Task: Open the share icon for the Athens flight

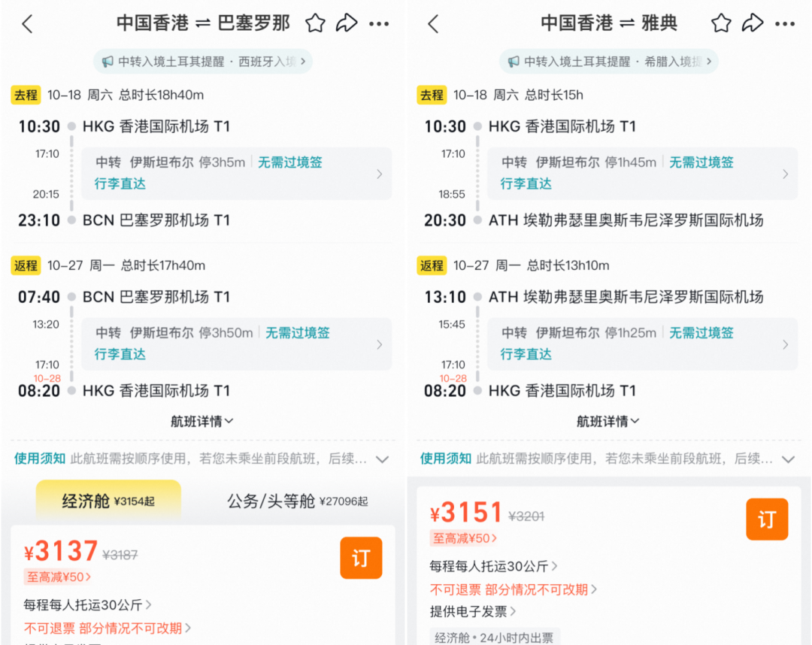Action: pyautogui.click(x=753, y=23)
